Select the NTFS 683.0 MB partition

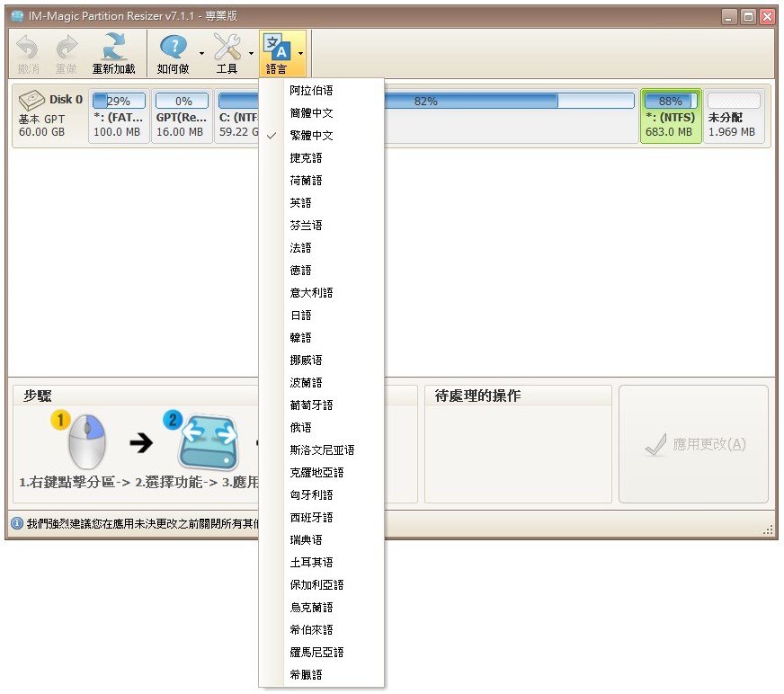(671, 116)
